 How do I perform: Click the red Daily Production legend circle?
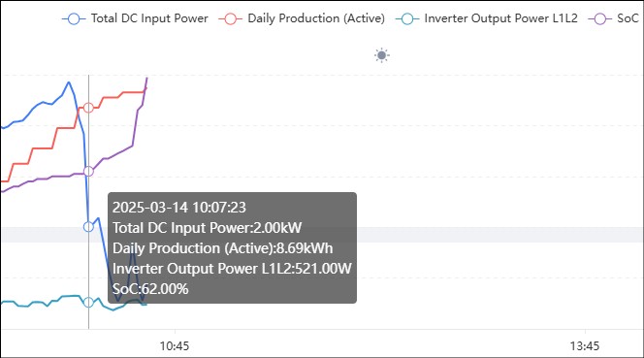[x=231, y=18]
